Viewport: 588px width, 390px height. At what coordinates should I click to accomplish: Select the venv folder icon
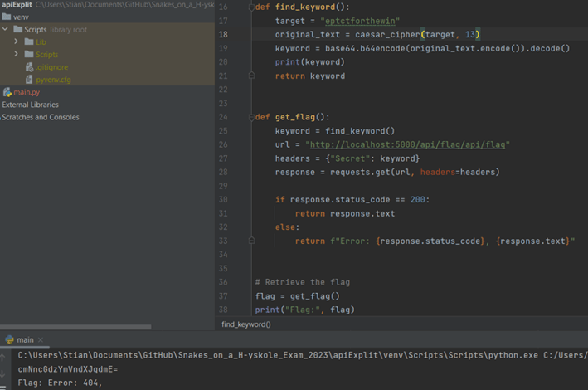pyautogui.click(x=7, y=17)
